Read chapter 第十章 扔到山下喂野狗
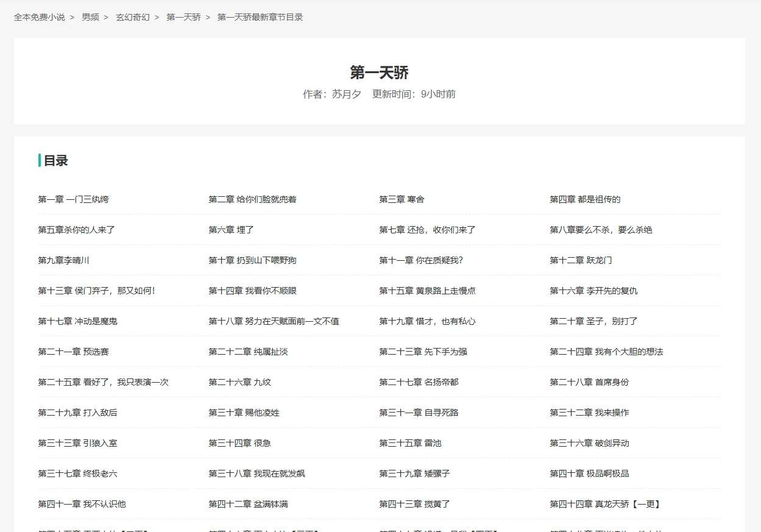This screenshot has height=532, width=761. [x=252, y=260]
